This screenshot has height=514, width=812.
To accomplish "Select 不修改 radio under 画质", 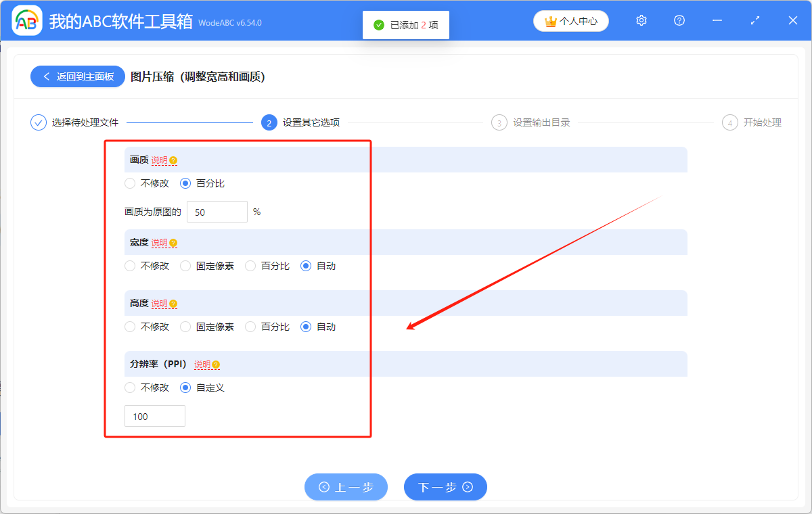I will [x=130, y=183].
